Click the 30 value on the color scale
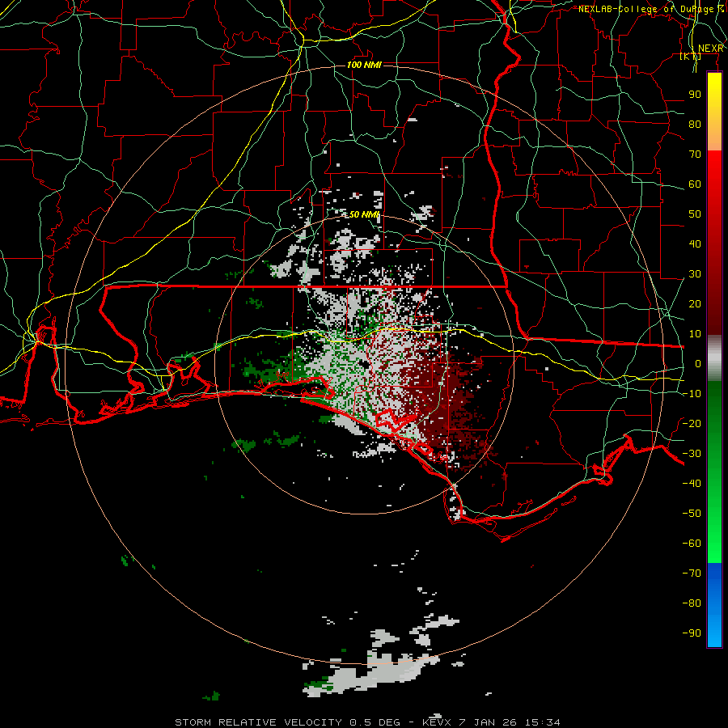The width and height of the screenshot is (728, 728). (x=695, y=274)
